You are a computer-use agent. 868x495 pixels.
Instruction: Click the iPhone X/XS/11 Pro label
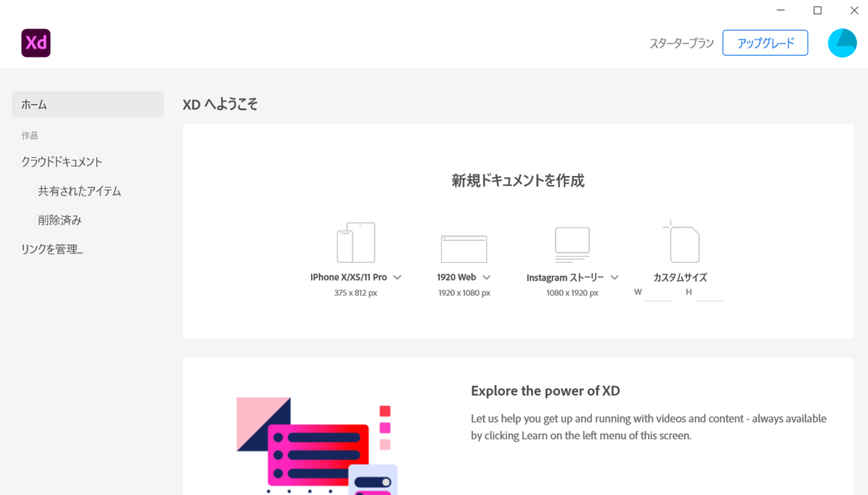pos(349,277)
